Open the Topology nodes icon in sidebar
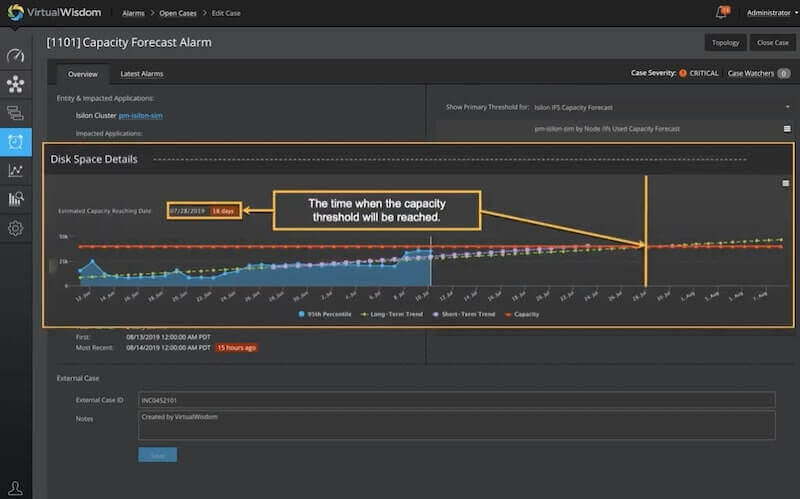The width and height of the screenshot is (800, 499). pyautogui.click(x=15, y=84)
